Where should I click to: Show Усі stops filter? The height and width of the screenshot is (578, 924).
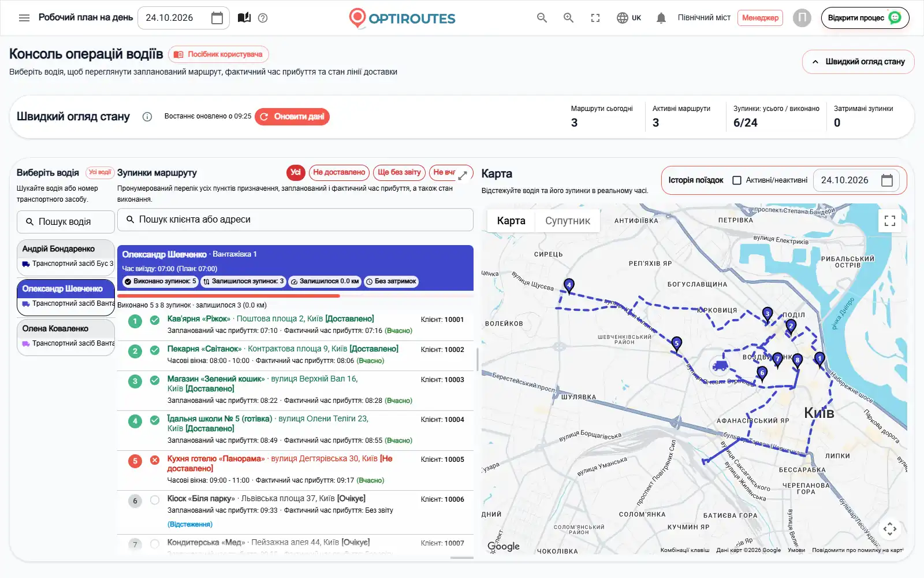click(x=296, y=172)
